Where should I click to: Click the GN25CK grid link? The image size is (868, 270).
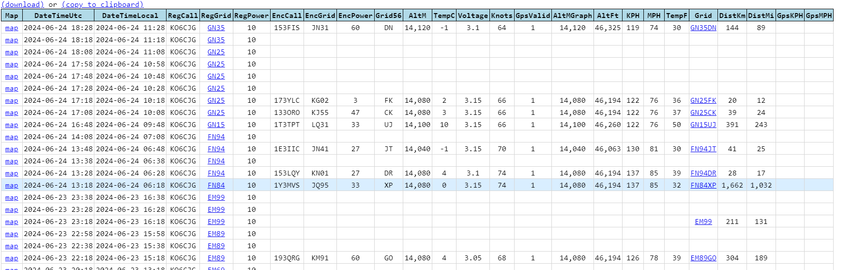click(703, 112)
